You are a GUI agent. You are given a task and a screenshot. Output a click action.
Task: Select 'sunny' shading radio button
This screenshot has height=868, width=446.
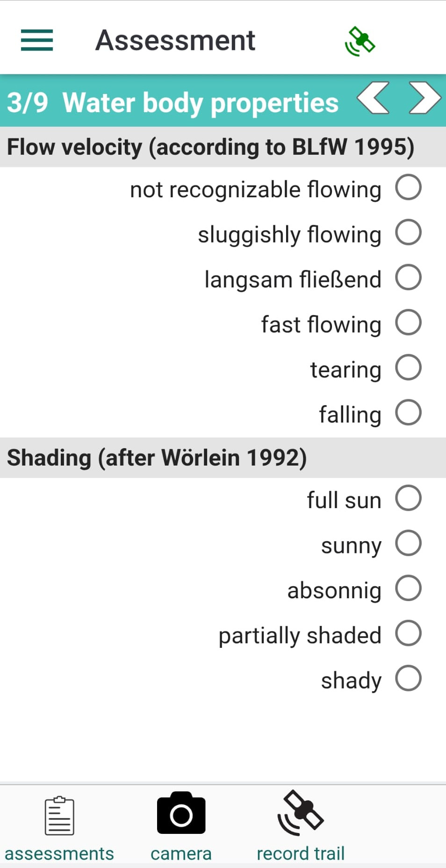click(408, 543)
